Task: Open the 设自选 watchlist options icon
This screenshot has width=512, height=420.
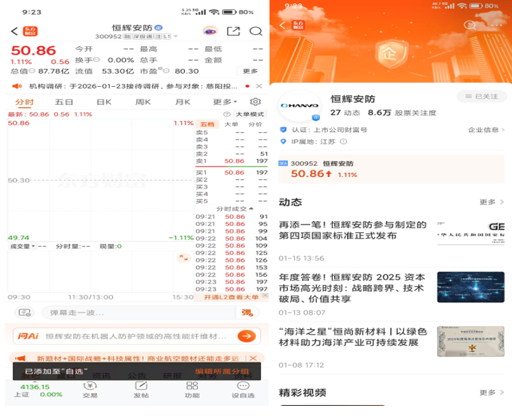Action: coord(243,389)
